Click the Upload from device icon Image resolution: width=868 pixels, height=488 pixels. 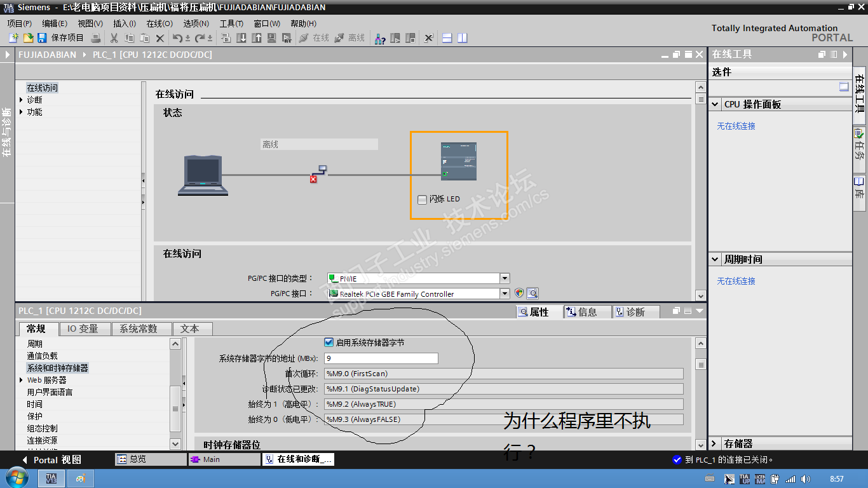click(x=257, y=38)
